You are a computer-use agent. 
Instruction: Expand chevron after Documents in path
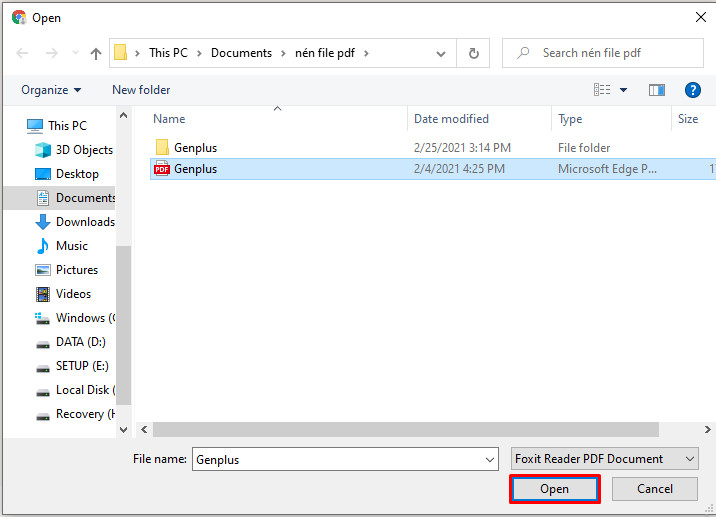284,53
